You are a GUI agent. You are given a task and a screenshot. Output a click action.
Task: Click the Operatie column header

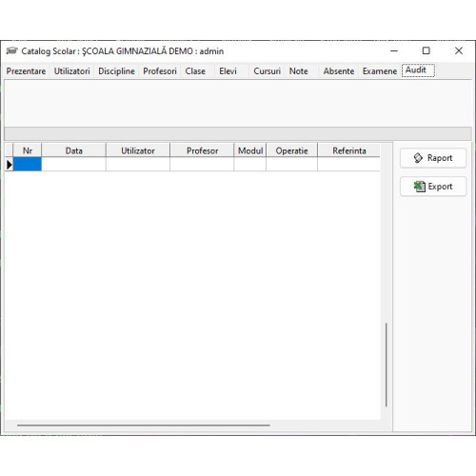point(291,150)
